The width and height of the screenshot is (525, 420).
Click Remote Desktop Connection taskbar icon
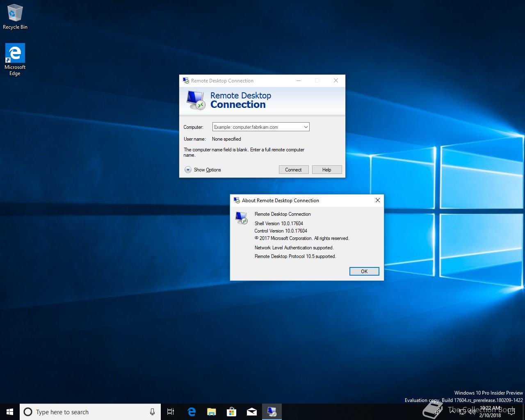click(272, 412)
